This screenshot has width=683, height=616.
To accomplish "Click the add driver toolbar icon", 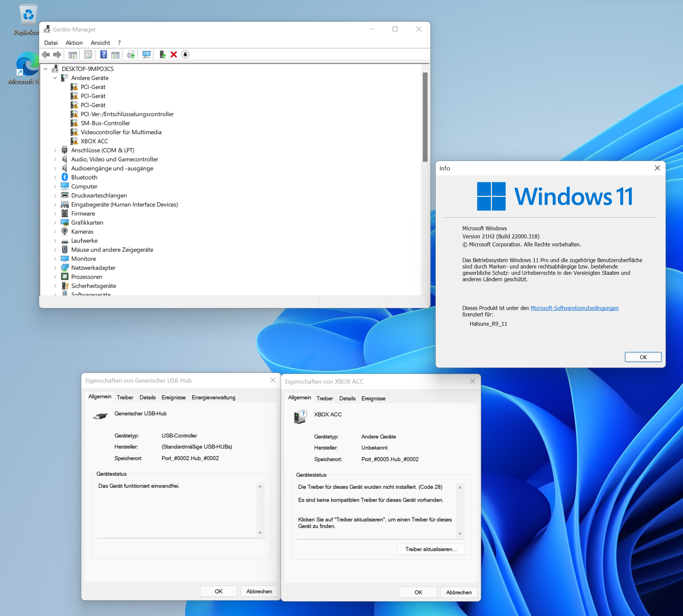I will pos(162,55).
